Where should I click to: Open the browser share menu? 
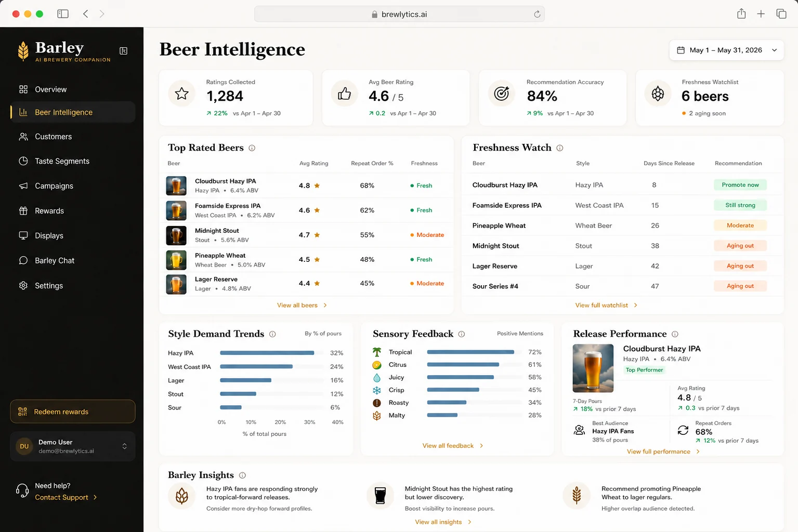741,14
